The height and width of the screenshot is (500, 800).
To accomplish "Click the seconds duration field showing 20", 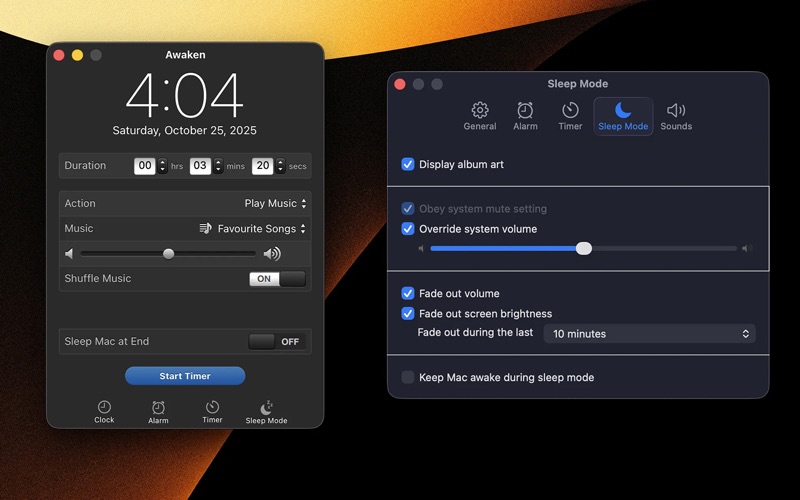I will [x=263, y=166].
